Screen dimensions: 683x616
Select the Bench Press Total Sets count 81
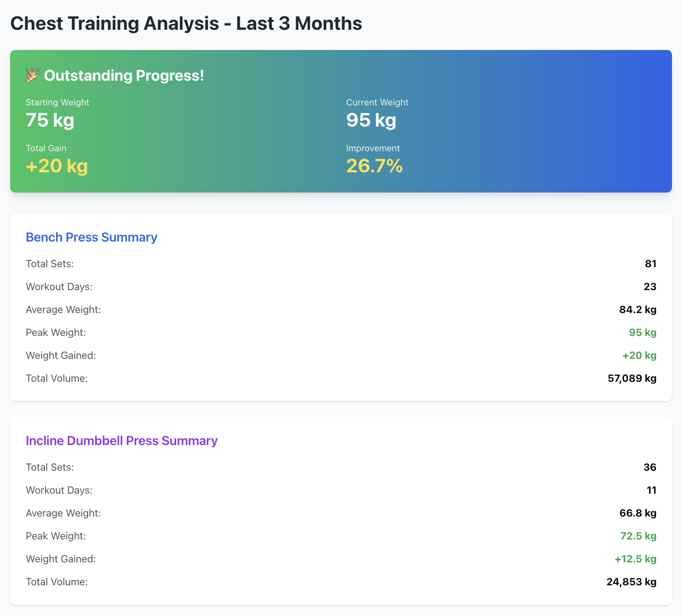coord(652,264)
